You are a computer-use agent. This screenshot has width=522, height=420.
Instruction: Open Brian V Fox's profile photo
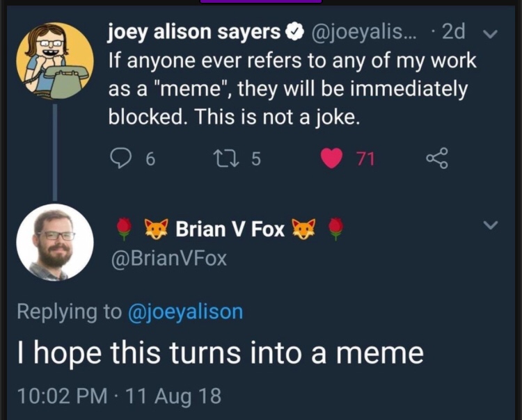click(x=55, y=242)
